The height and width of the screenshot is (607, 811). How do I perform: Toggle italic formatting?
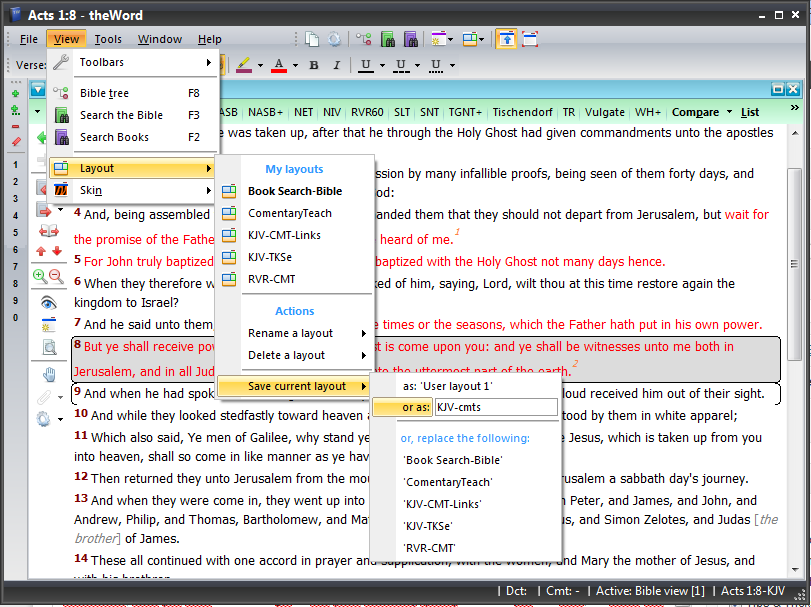(337, 65)
